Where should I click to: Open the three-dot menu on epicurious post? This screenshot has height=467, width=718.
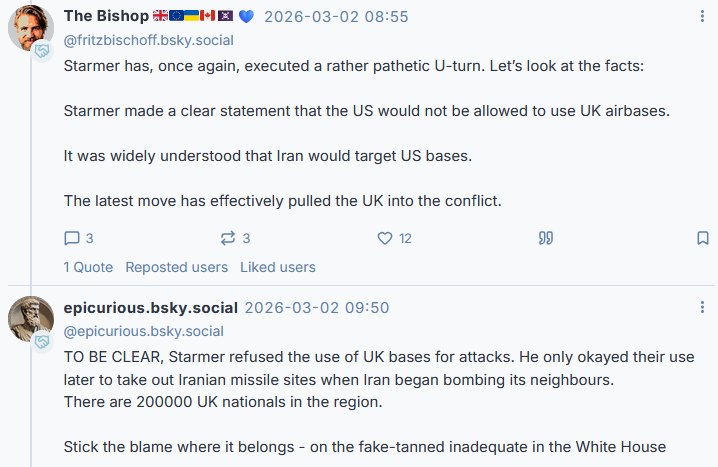point(702,307)
